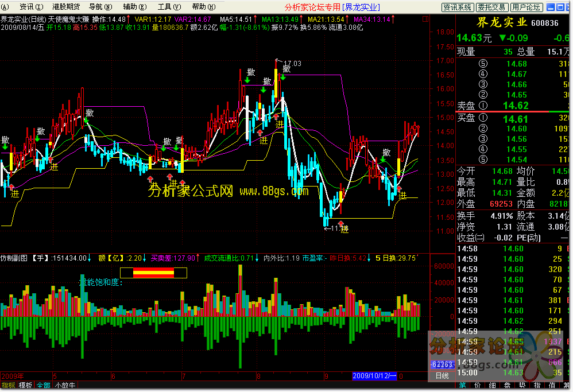Viewport: 573px width, 392px height.
Task: Click the 用户论坛 button
Action: pyautogui.click(x=526, y=7)
